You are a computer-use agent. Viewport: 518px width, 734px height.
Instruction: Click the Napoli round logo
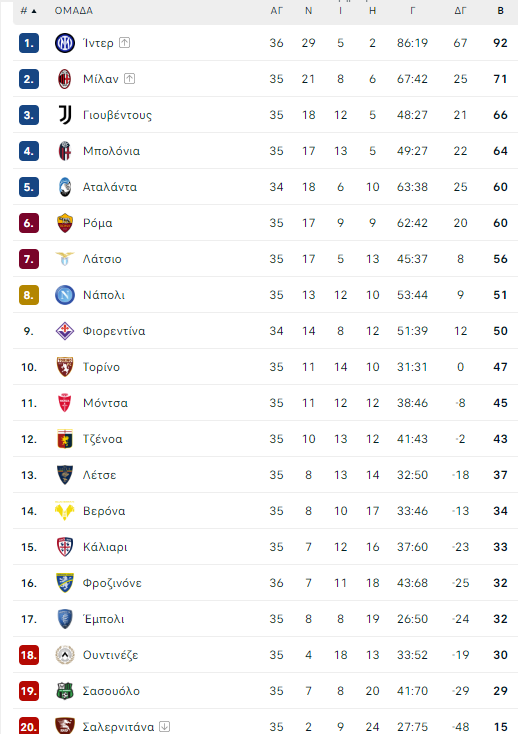pos(65,295)
